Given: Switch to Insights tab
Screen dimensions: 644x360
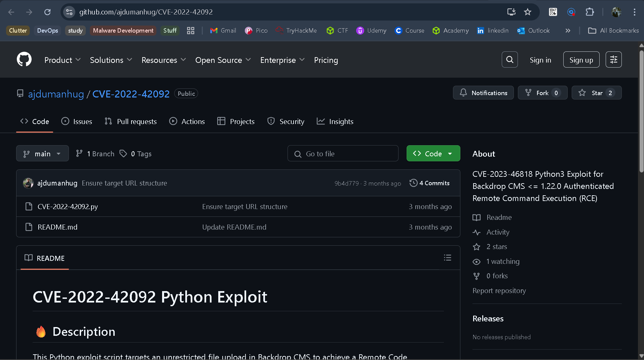Looking at the screenshot, I should coord(335,121).
